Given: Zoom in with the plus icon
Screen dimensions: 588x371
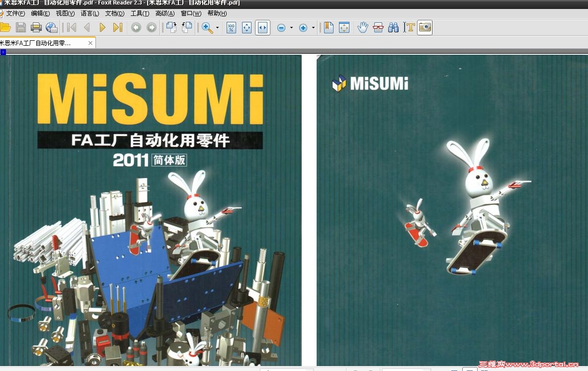Looking at the screenshot, I should pyautogui.click(x=303, y=28).
